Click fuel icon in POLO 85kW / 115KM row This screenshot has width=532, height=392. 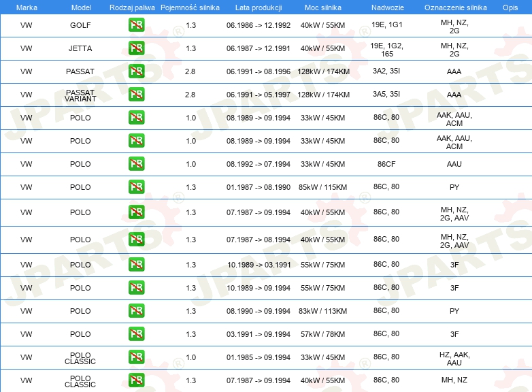[x=136, y=187]
